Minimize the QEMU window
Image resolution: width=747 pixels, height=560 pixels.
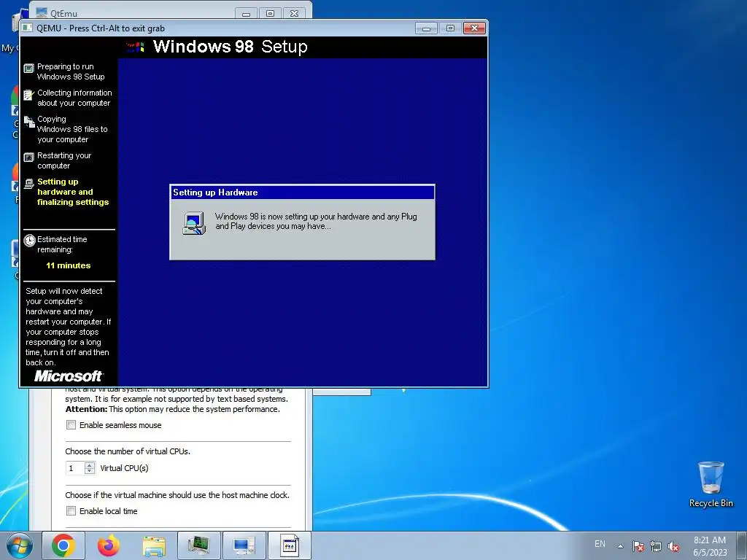point(426,28)
